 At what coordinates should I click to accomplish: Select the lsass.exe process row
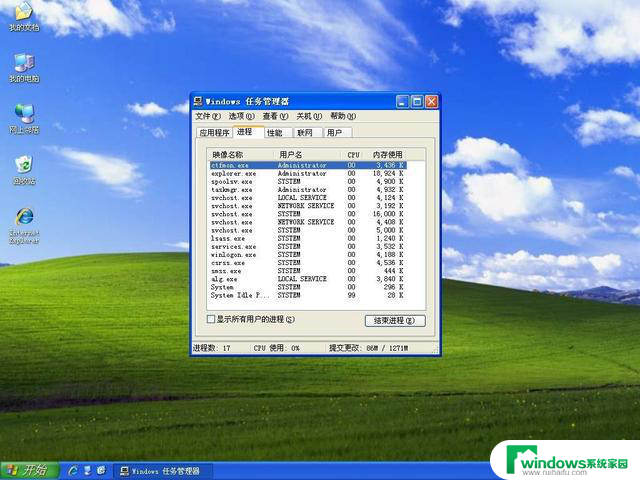(x=308, y=238)
